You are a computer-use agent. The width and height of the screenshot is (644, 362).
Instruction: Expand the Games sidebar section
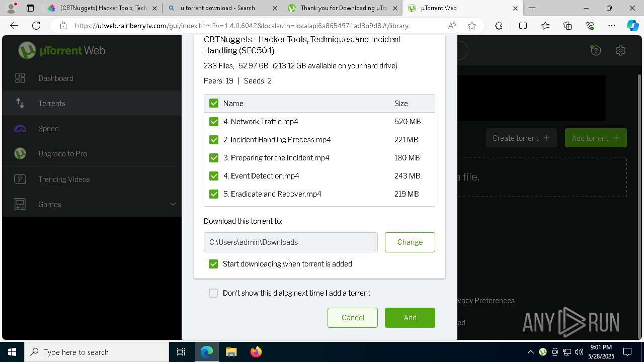(173, 204)
